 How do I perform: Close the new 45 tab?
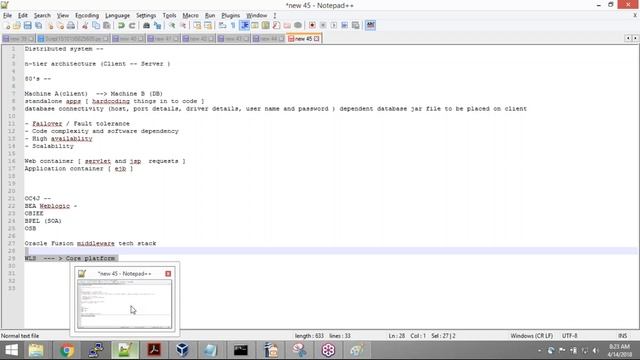tap(316, 38)
